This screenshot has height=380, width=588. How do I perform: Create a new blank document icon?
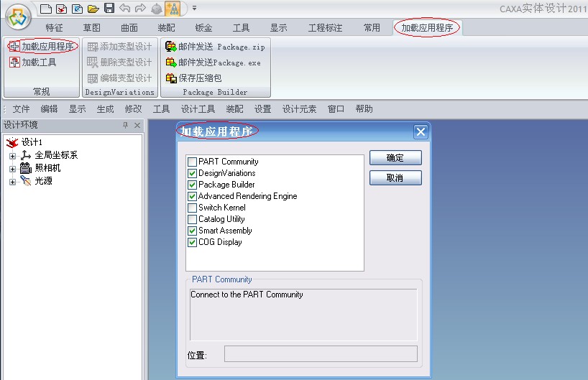click(45, 8)
